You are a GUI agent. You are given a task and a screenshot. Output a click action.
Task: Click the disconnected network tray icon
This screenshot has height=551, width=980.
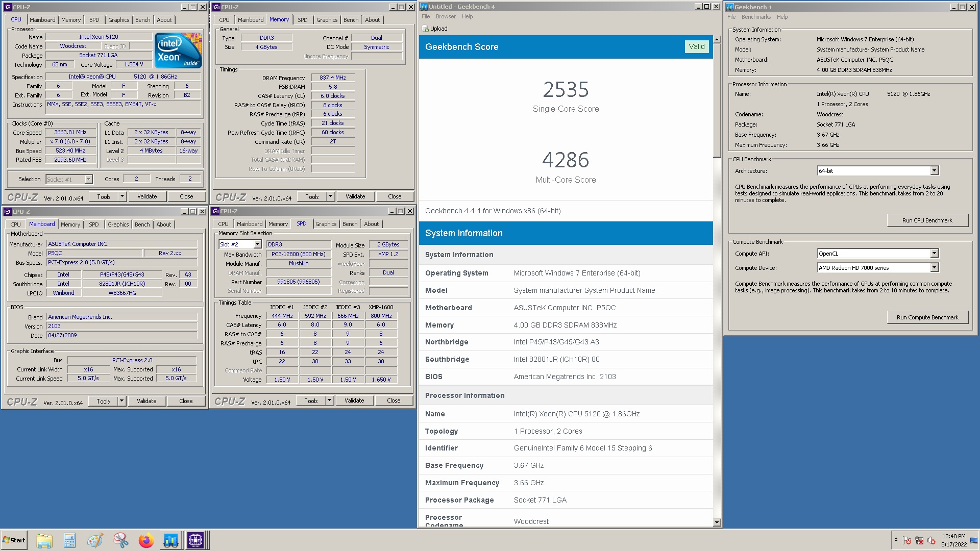click(919, 540)
